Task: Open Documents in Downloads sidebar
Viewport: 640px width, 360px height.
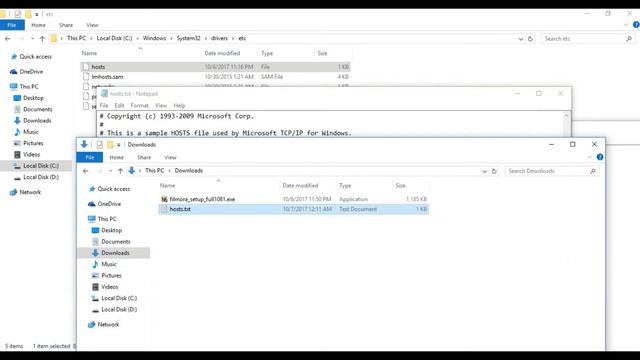Action: point(116,242)
